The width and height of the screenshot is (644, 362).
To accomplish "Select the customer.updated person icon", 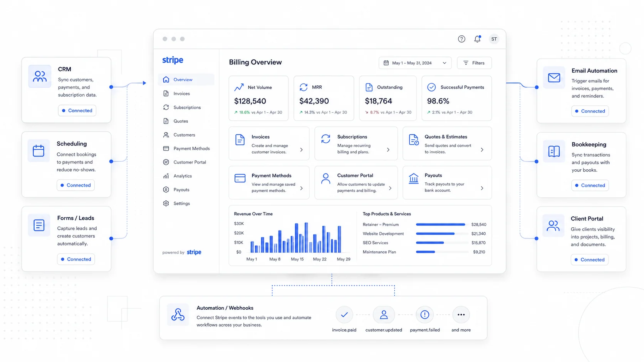I will (x=384, y=315).
